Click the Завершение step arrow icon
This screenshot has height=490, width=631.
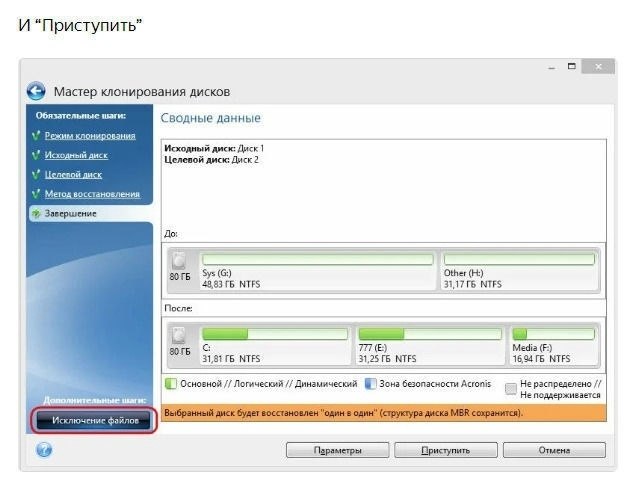pyautogui.click(x=37, y=213)
